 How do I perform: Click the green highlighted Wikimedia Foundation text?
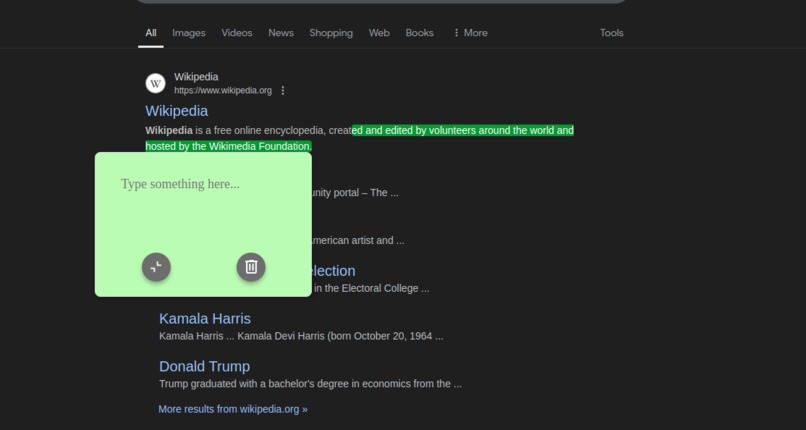coord(229,146)
